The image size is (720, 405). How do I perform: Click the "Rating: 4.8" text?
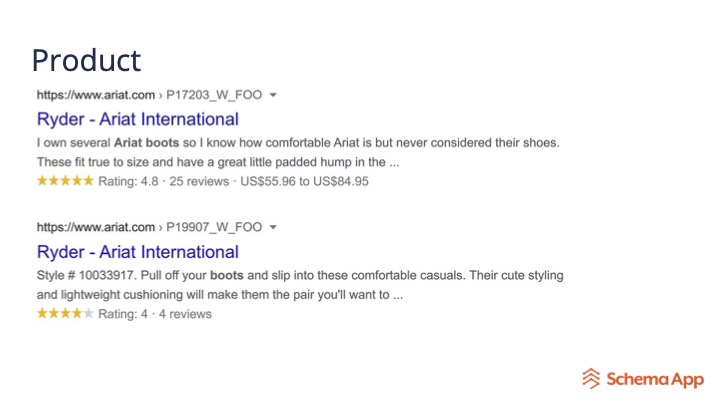[x=128, y=181]
